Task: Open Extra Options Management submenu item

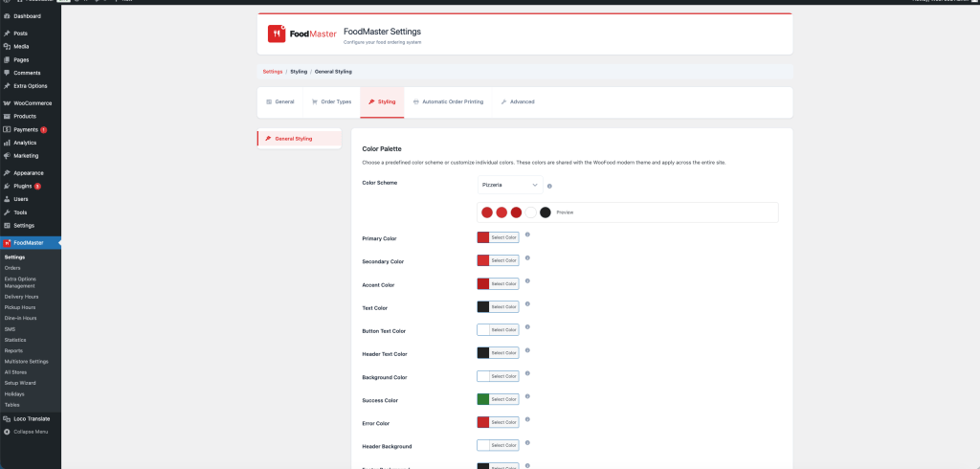Action: point(20,282)
